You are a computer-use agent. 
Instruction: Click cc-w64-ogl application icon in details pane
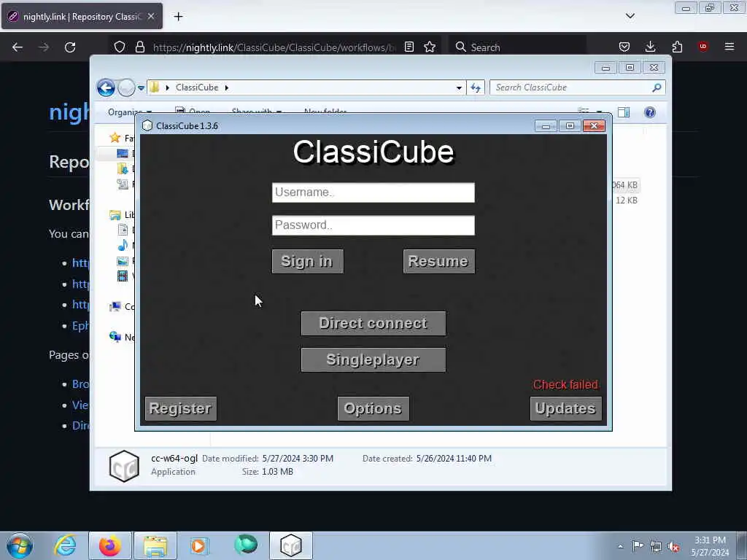point(124,466)
